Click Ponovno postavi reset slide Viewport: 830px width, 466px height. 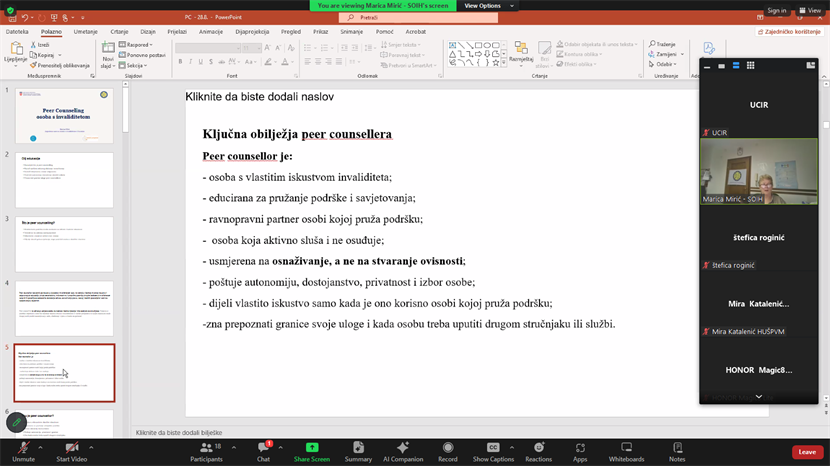pyautogui.click(x=142, y=55)
